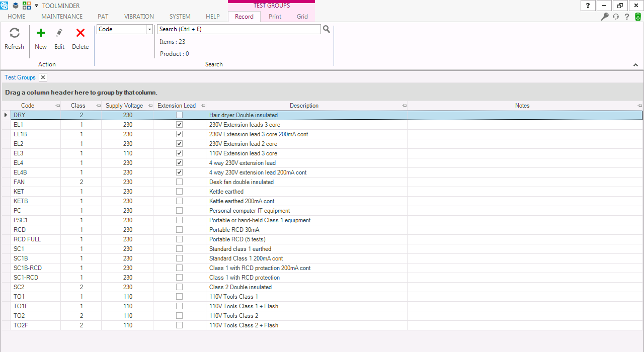
Task: Click the 'Class 2 Double insulated' description
Action: point(306,287)
